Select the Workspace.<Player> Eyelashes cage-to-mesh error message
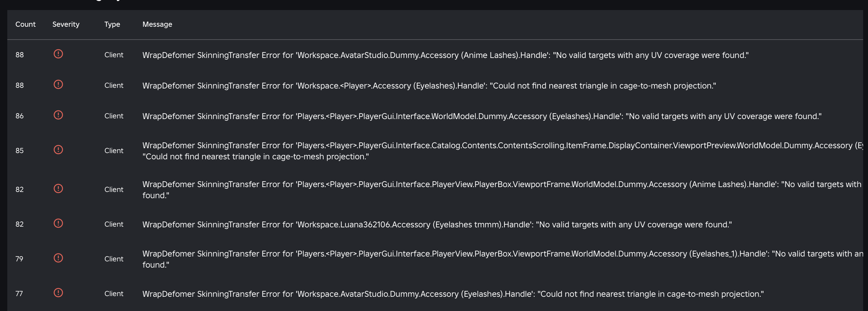 click(429, 86)
